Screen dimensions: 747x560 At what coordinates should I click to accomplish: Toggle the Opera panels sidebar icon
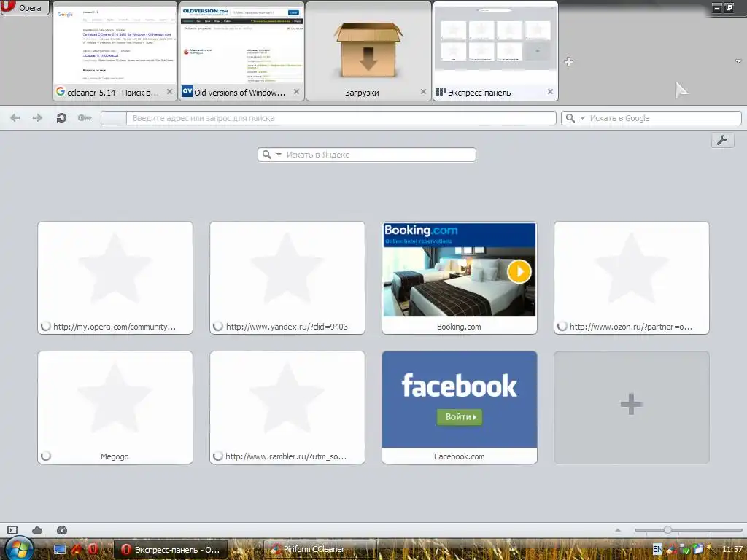(12, 530)
